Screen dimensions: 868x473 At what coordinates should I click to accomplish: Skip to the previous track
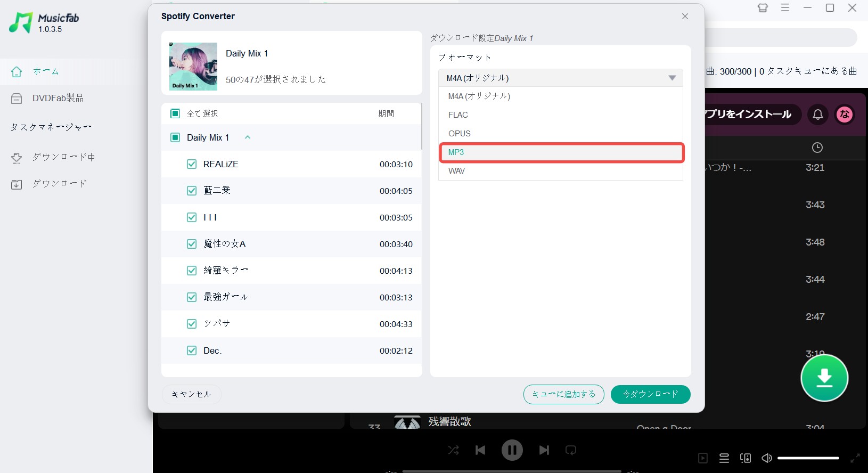tap(480, 451)
